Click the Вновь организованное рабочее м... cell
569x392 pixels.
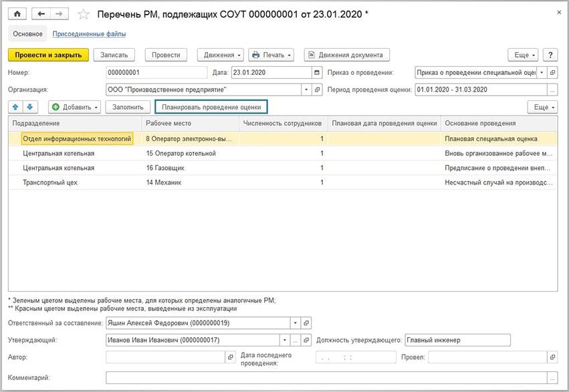pyautogui.click(x=499, y=154)
